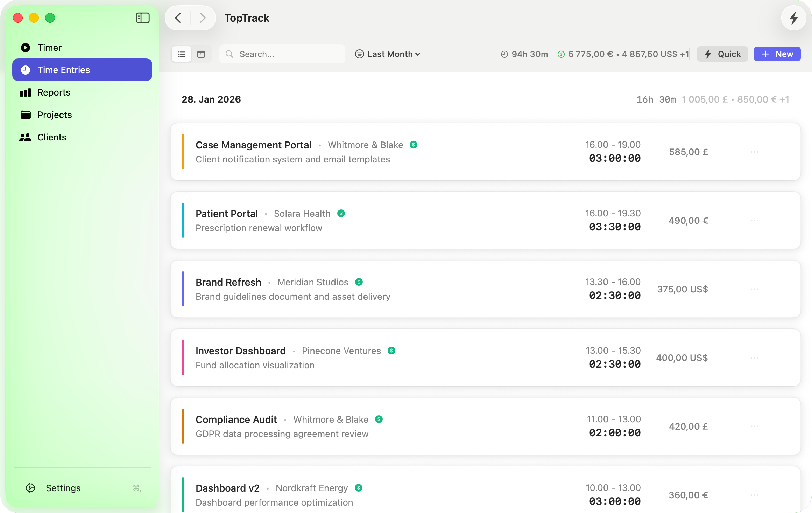Go back with the left chevron
The height and width of the screenshot is (513, 812).
(178, 18)
